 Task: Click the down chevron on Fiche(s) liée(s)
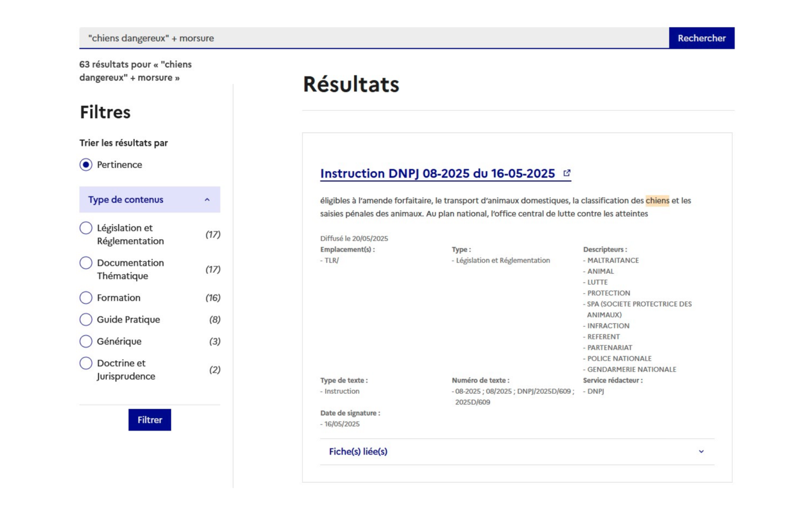coord(701,451)
